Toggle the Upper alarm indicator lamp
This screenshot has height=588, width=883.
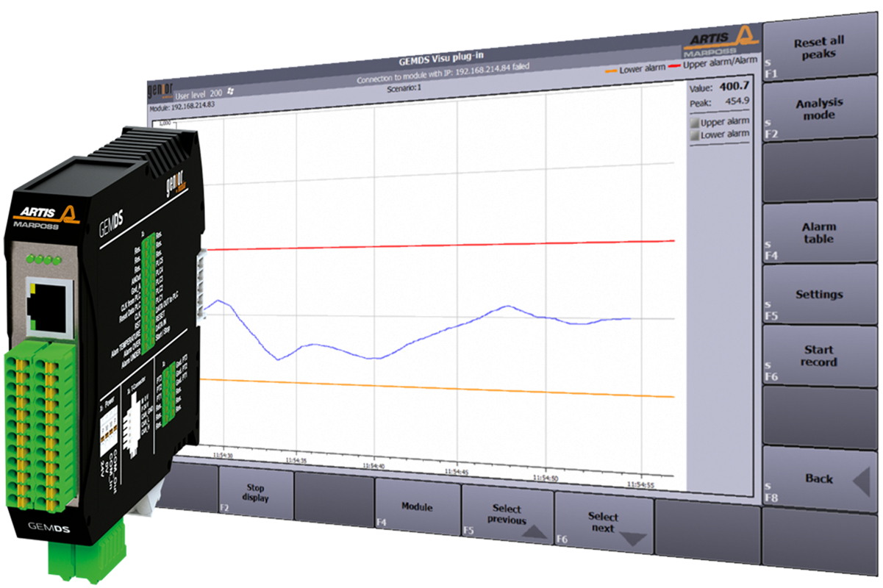693,121
